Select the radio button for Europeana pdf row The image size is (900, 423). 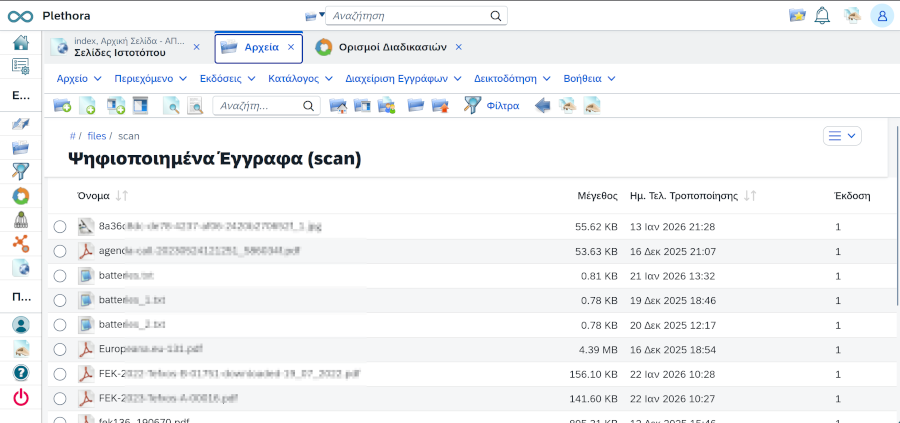[60, 350]
